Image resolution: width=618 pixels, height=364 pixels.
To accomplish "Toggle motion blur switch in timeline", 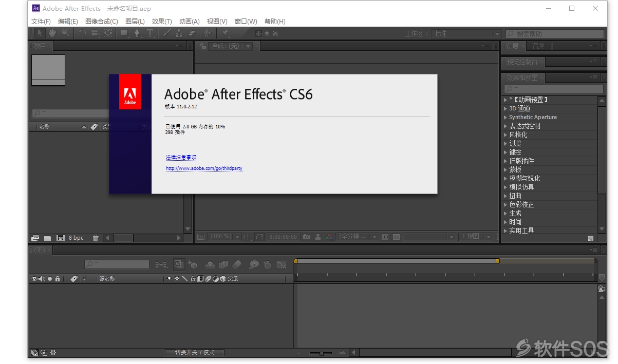I will click(x=236, y=265).
